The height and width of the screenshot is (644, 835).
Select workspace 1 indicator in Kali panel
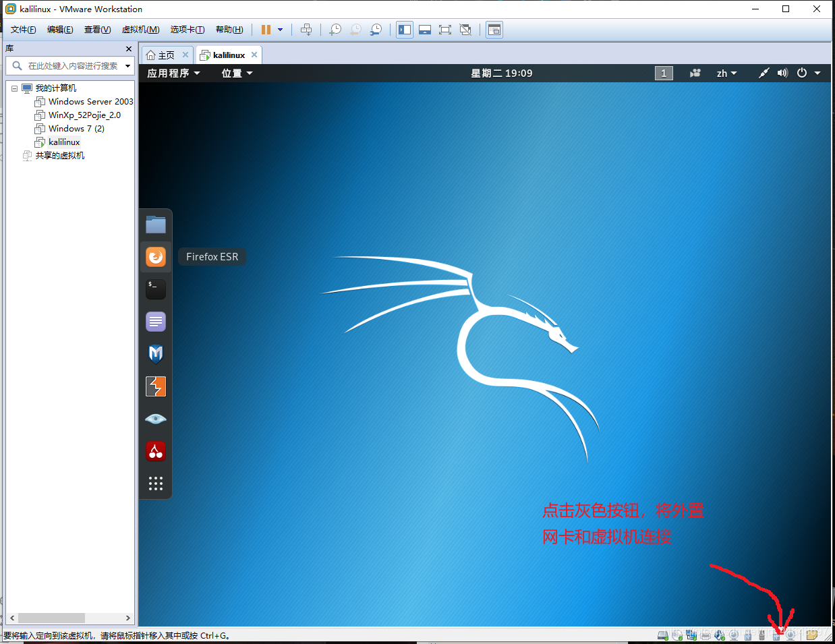(x=664, y=73)
